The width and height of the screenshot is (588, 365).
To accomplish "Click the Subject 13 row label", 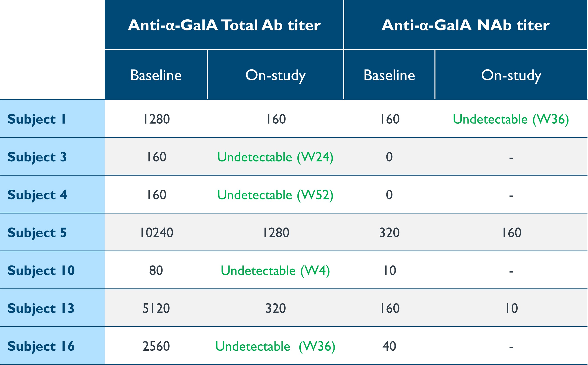I will [41, 308].
